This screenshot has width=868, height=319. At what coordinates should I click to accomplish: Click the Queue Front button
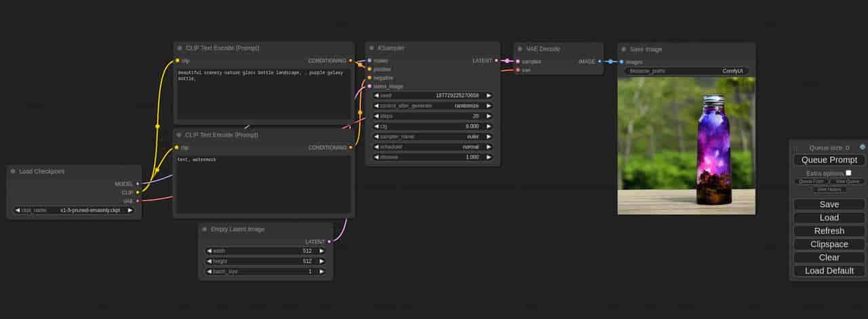click(x=811, y=181)
